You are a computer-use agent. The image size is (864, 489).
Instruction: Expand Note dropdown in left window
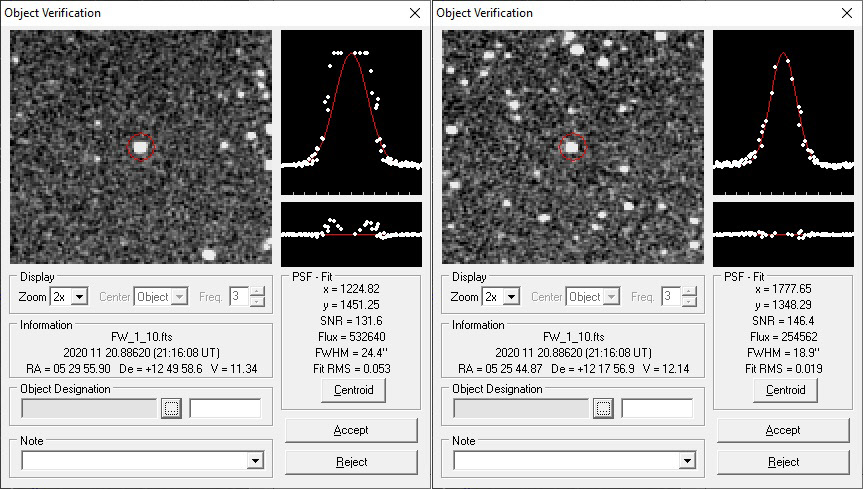point(255,460)
